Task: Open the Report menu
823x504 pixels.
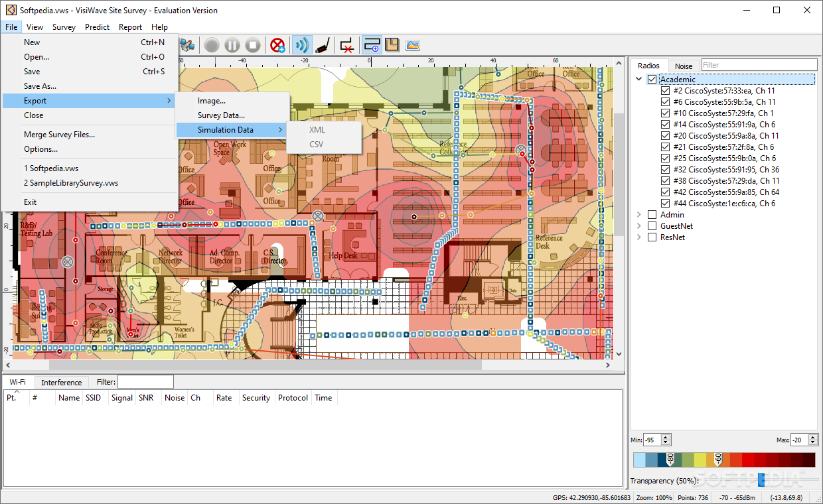Action: coord(130,27)
